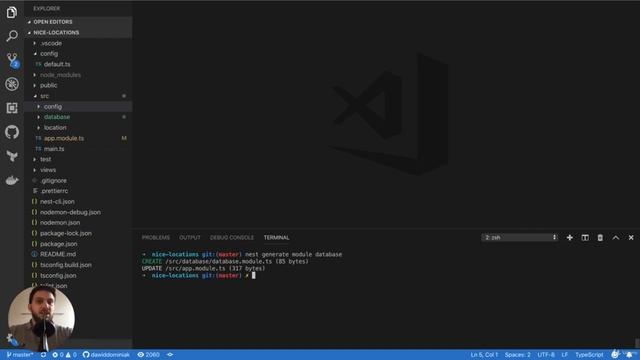Open the GitLens activity bar icon
This screenshot has height=360, width=640.
click(x=12, y=156)
